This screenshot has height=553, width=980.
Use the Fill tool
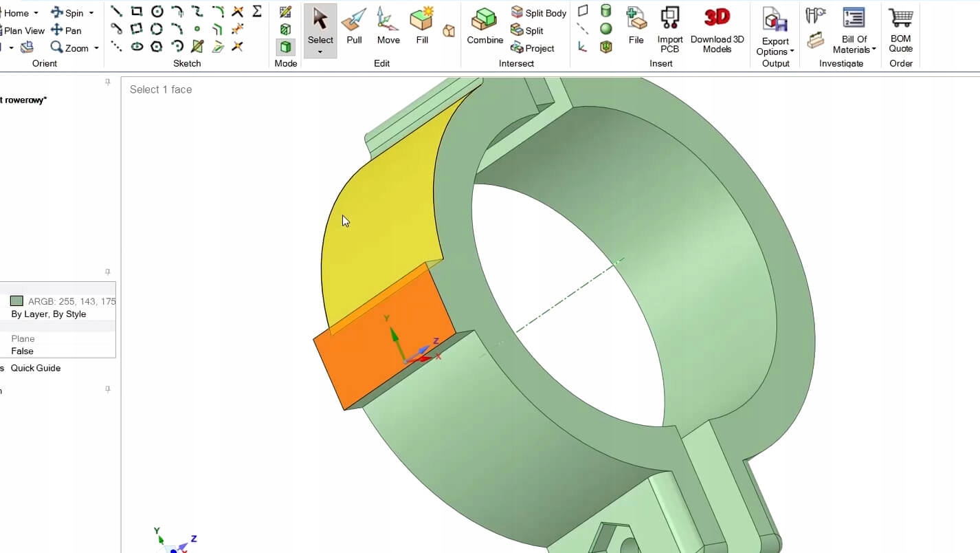click(x=422, y=27)
